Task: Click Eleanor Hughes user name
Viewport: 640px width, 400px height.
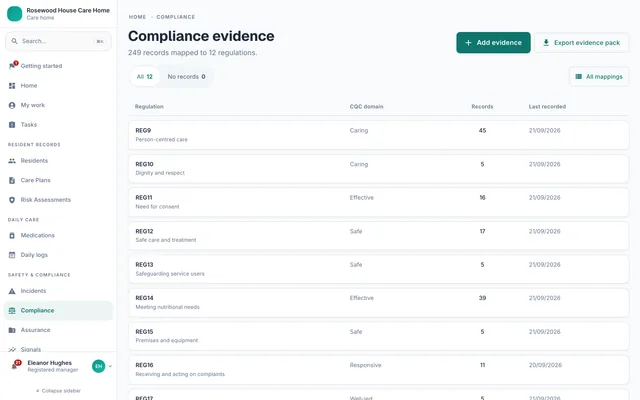Action: tap(49, 363)
